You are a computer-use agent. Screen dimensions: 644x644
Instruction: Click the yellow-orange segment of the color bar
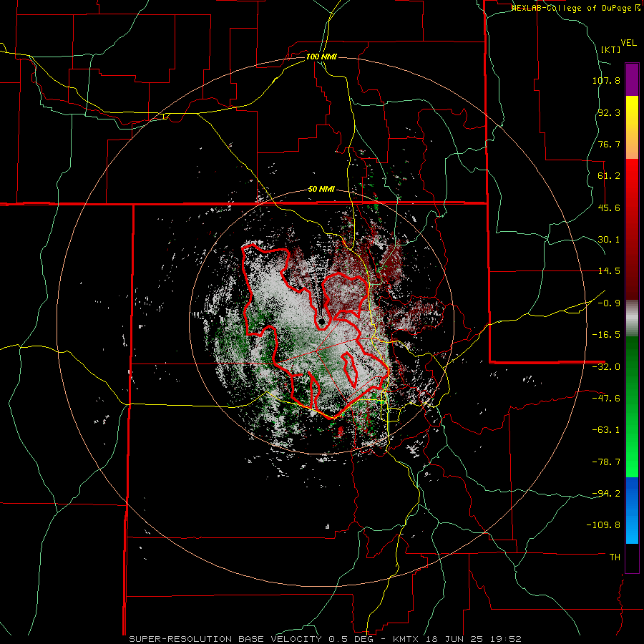pyautogui.click(x=632, y=127)
